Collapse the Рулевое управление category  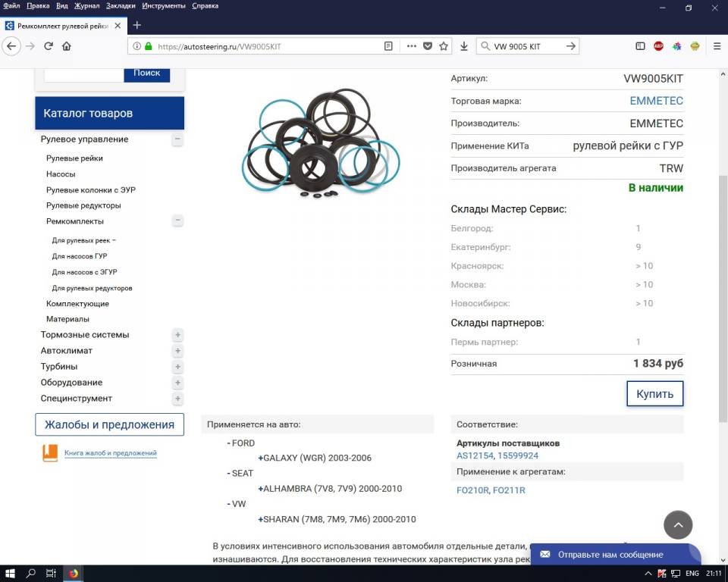coord(177,139)
